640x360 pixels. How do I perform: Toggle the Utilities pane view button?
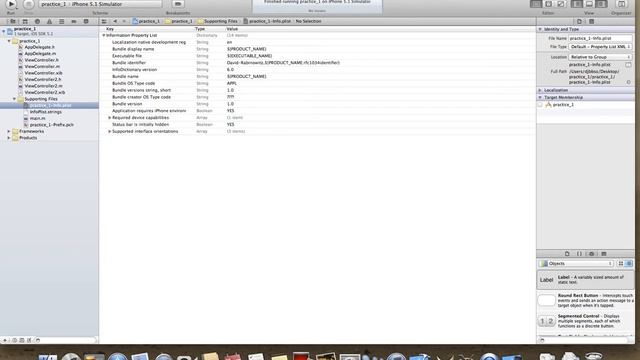click(x=601, y=4)
